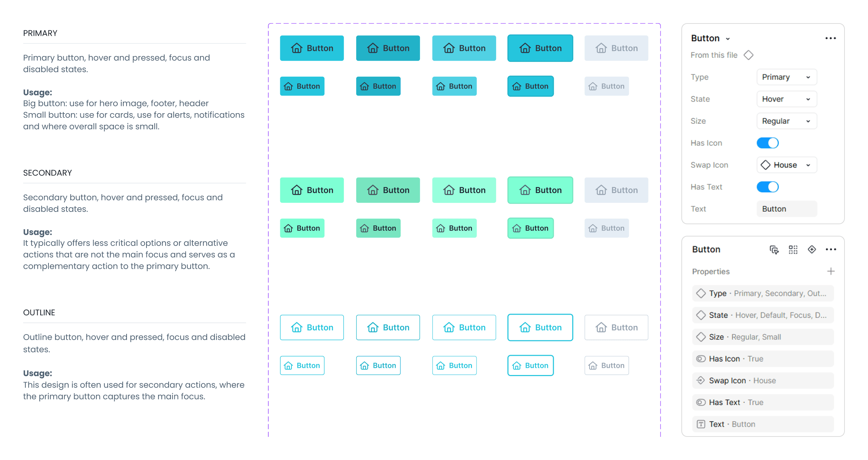
Task: Open the State dropdown showing Hover
Action: [x=787, y=99]
